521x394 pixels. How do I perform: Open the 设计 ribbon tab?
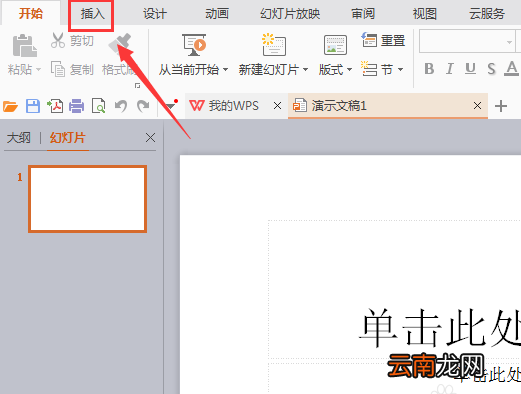coord(155,14)
